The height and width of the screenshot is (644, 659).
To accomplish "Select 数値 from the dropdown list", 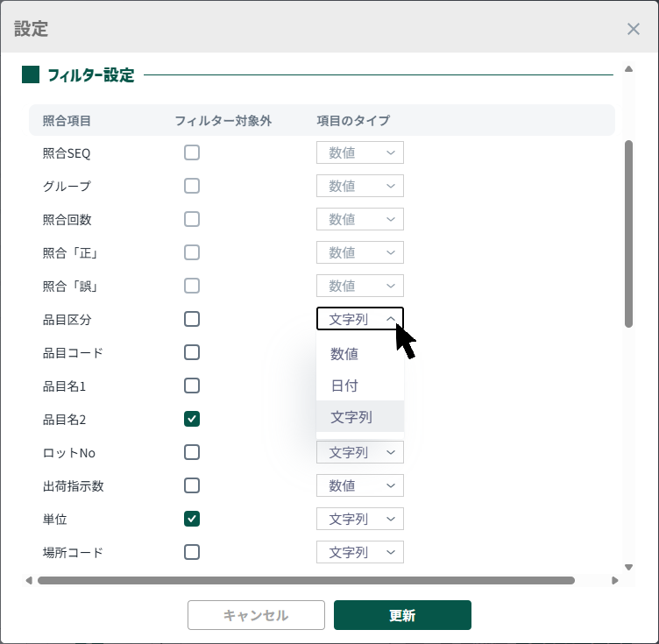I will click(x=344, y=354).
